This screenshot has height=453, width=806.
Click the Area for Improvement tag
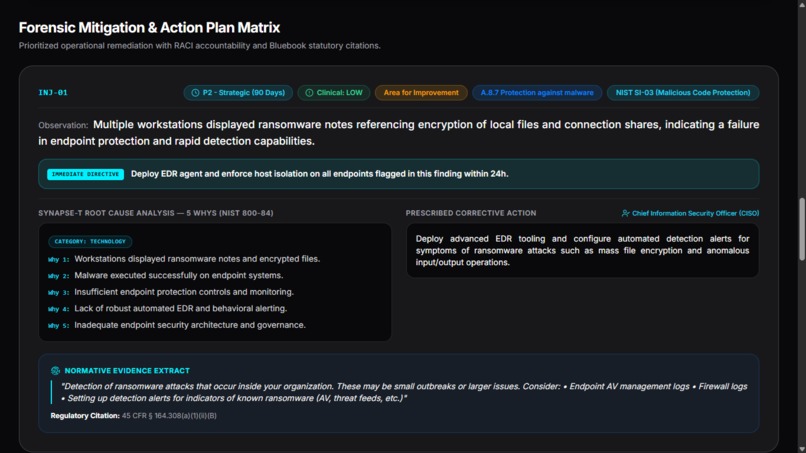click(421, 93)
